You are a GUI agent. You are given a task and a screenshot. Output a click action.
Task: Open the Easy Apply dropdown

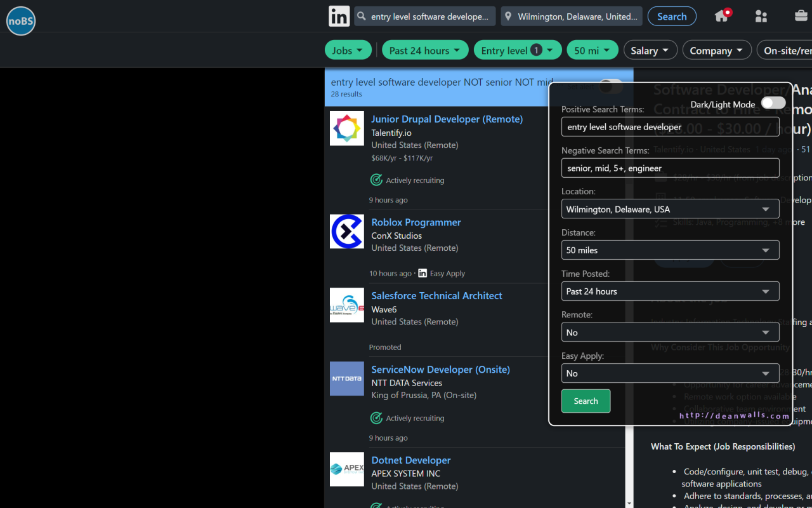[x=671, y=373]
